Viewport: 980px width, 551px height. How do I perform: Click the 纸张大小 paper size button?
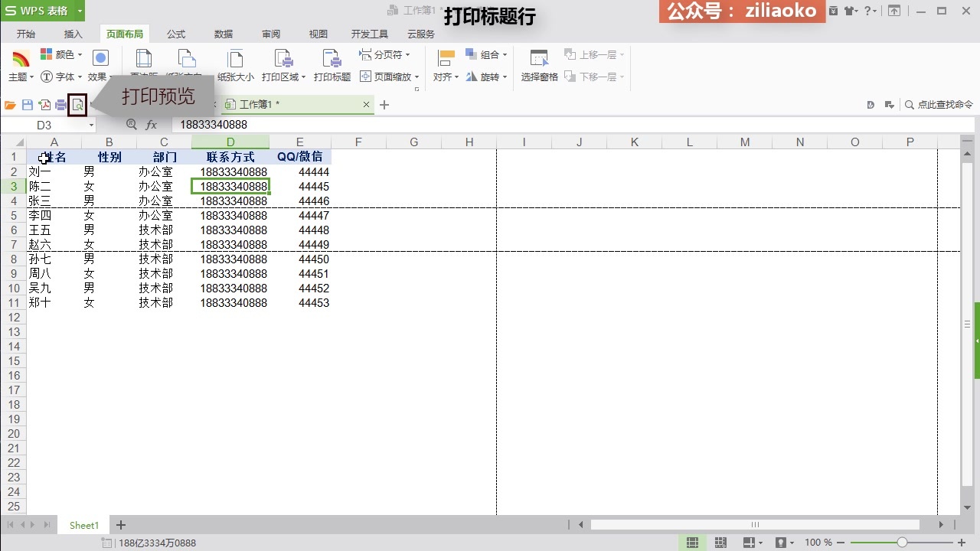[x=236, y=67]
